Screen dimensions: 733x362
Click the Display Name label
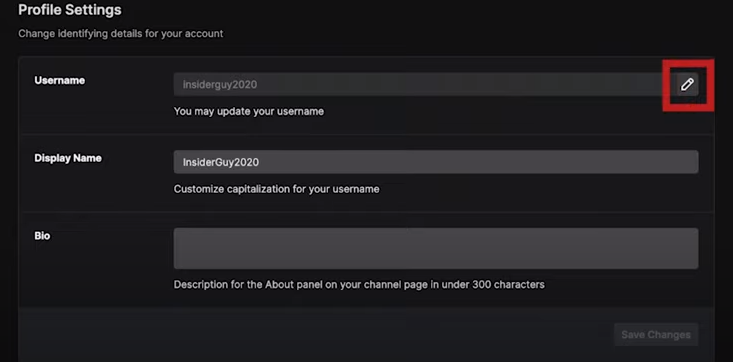(68, 158)
